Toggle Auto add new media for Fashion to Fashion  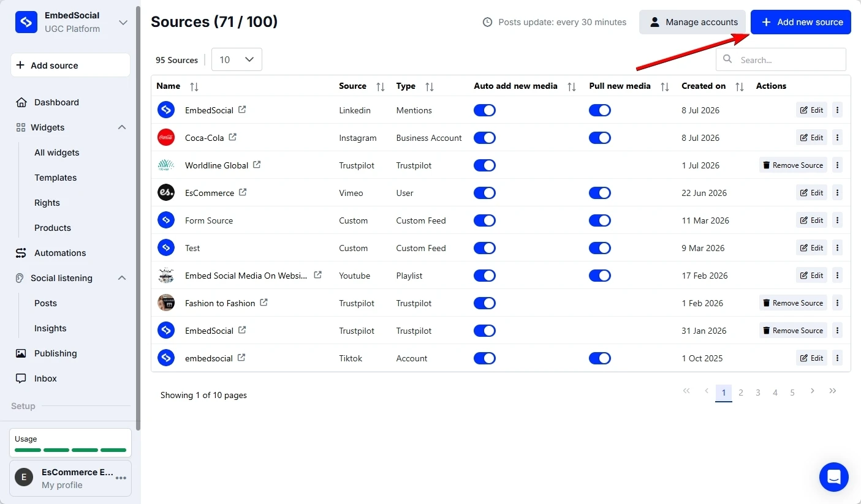point(485,303)
